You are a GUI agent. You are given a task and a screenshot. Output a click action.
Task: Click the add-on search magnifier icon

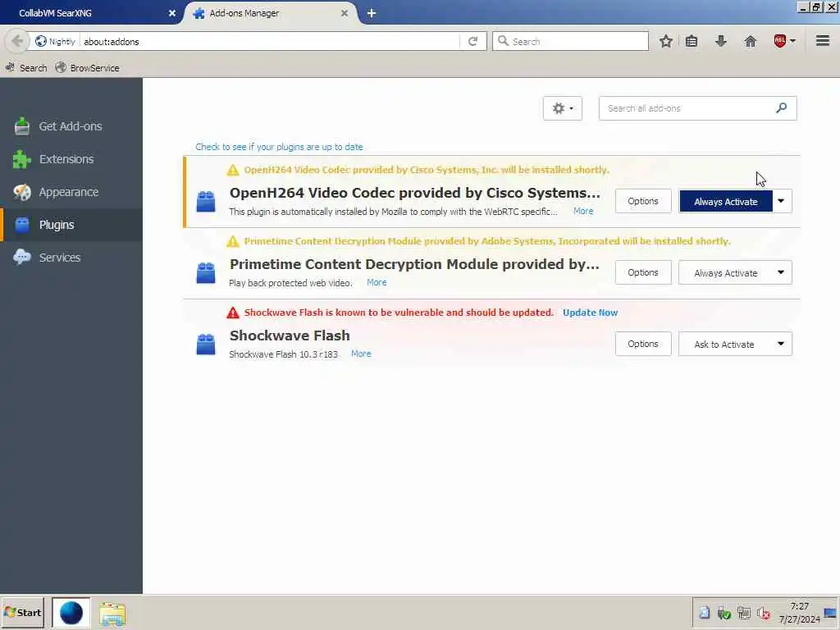pos(781,108)
